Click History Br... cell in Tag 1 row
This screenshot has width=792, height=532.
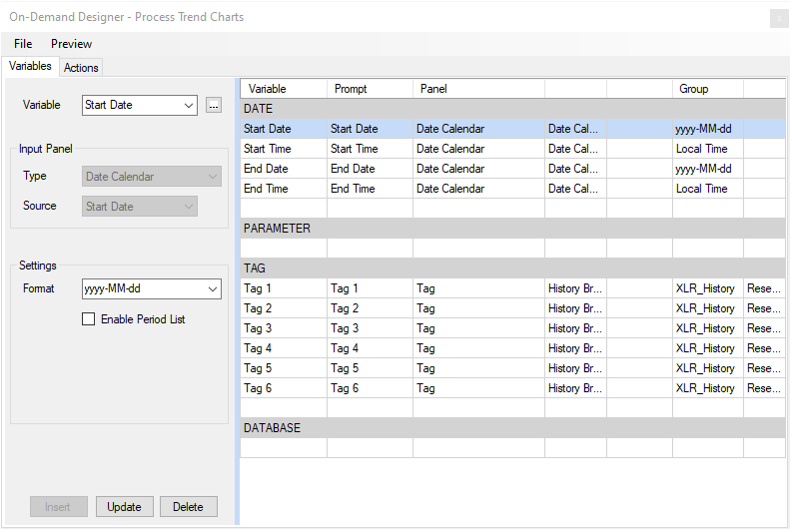(576, 288)
